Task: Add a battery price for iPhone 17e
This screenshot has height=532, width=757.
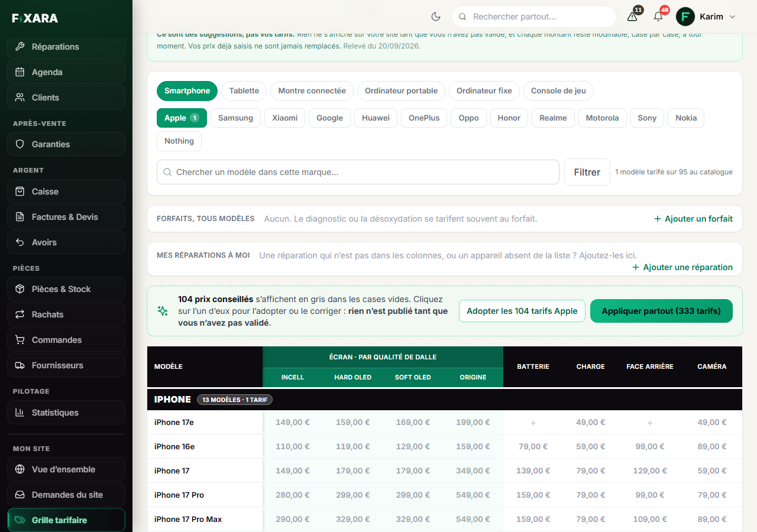Action: point(533,423)
